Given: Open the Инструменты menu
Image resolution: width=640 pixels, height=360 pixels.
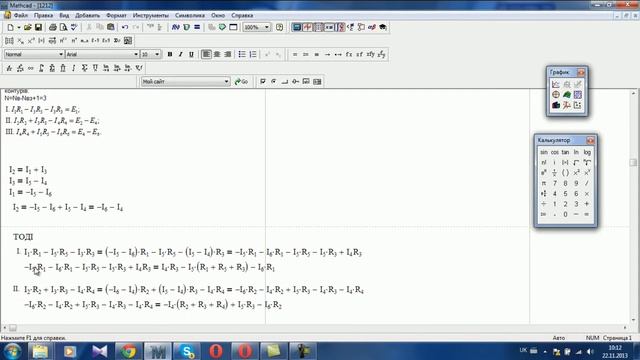Looking at the screenshot, I should coord(151,16).
